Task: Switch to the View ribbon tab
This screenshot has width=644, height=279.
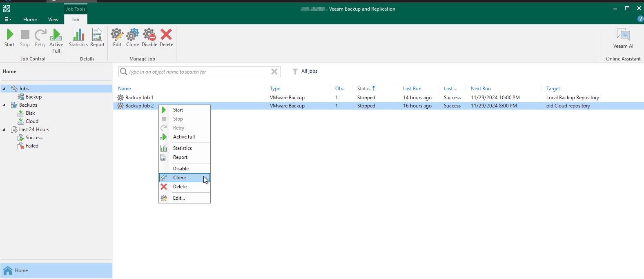Action: point(53,20)
